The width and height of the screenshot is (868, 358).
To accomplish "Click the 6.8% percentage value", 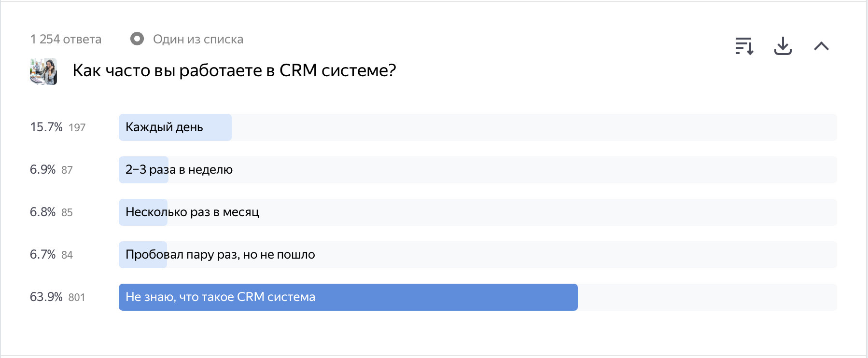I will tap(43, 212).
